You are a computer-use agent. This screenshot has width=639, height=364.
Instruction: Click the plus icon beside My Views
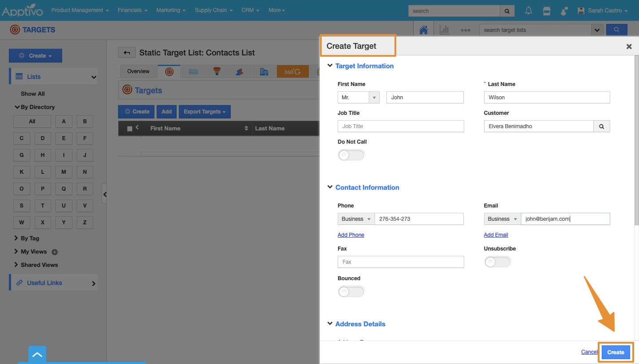click(x=55, y=252)
